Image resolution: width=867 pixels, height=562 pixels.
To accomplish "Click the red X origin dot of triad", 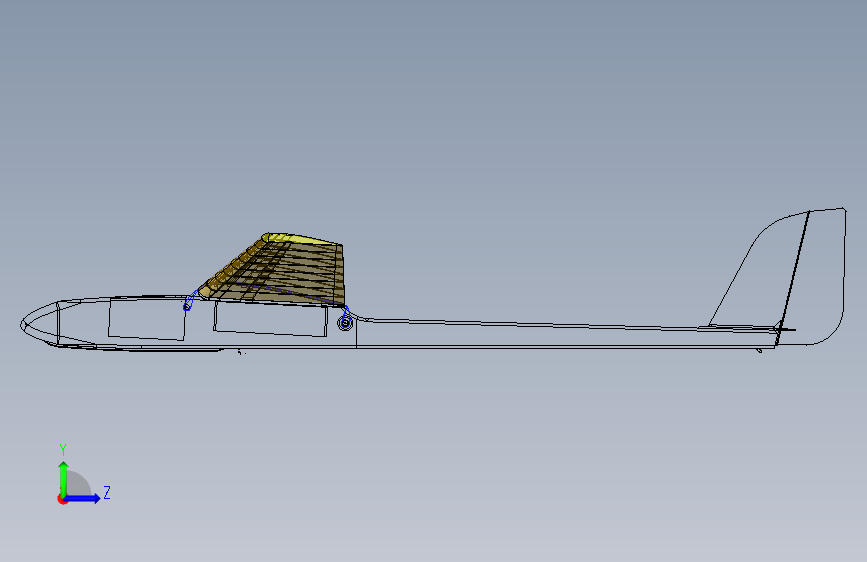I will click(62, 499).
